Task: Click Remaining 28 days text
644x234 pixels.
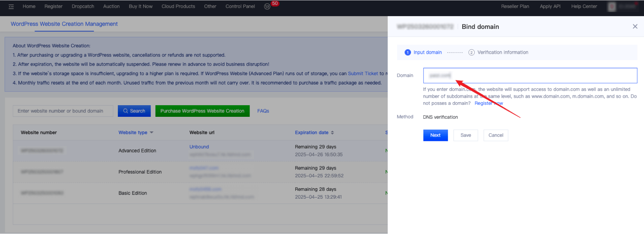Action: point(315,189)
